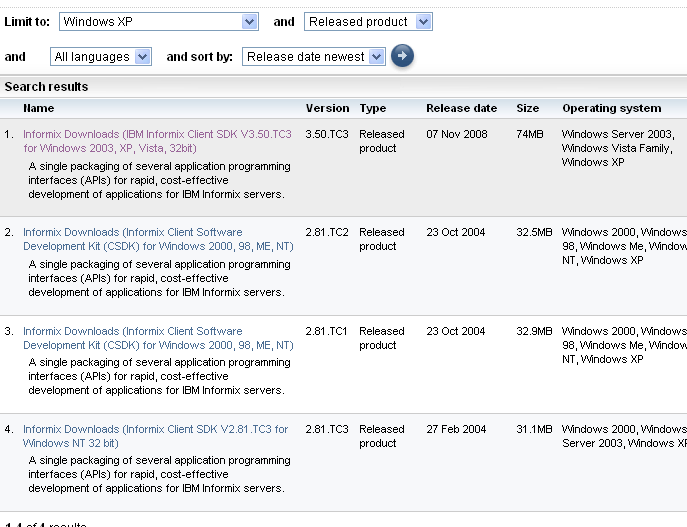
Task: Click the Search results heading
Action: 46,87
